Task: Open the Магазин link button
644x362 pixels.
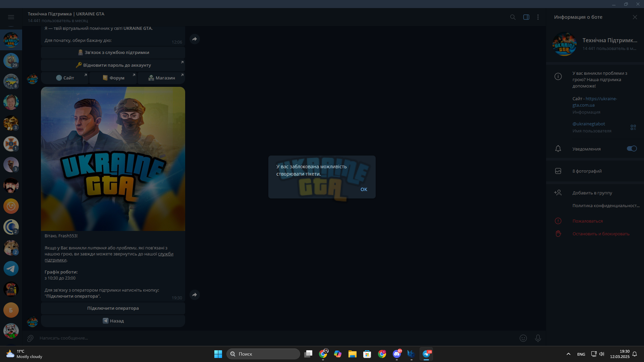Action: (x=161, y=78)
